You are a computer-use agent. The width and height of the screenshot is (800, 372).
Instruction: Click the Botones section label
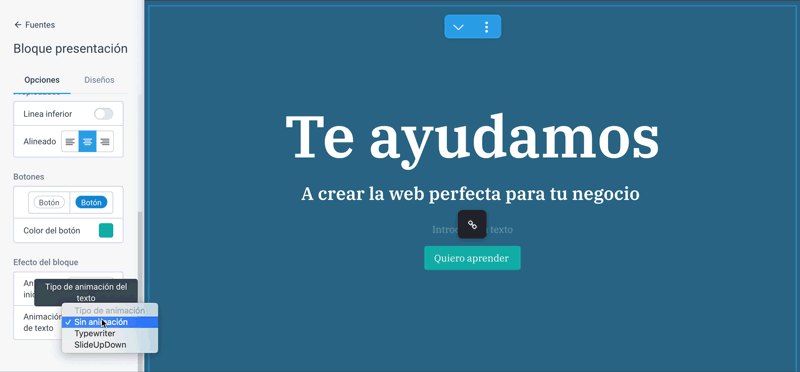pyautogui.click(x=29, y=177)
